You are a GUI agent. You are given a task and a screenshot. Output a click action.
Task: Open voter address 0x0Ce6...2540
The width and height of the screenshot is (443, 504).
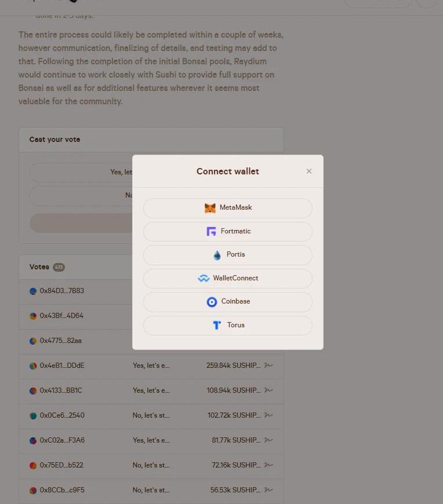coord(61,415)
